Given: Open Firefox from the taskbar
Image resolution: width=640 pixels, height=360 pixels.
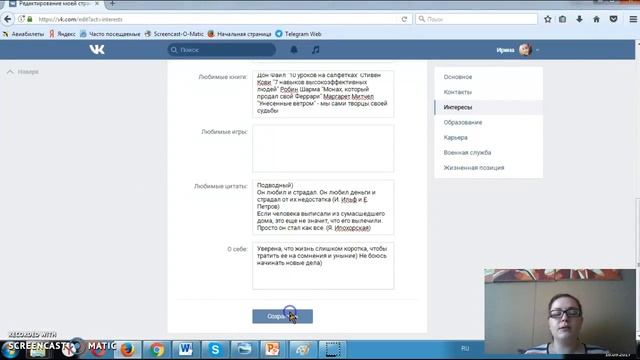Looking at the screenshot, I should coord(127,349).
